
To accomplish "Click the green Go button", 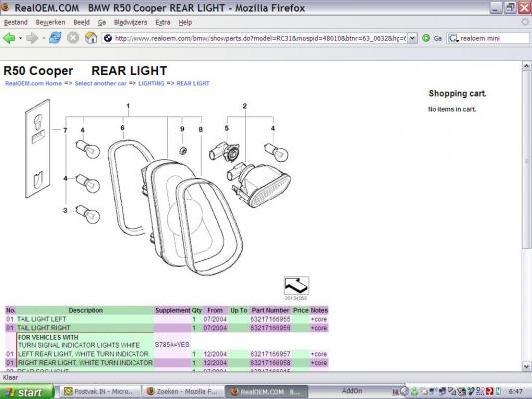I will (432, 38).
